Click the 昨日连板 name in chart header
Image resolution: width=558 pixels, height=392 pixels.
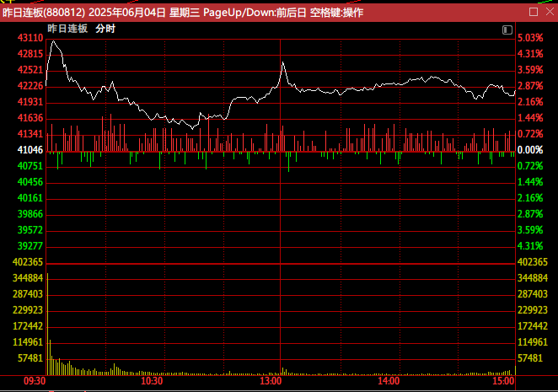coord(67,28)
